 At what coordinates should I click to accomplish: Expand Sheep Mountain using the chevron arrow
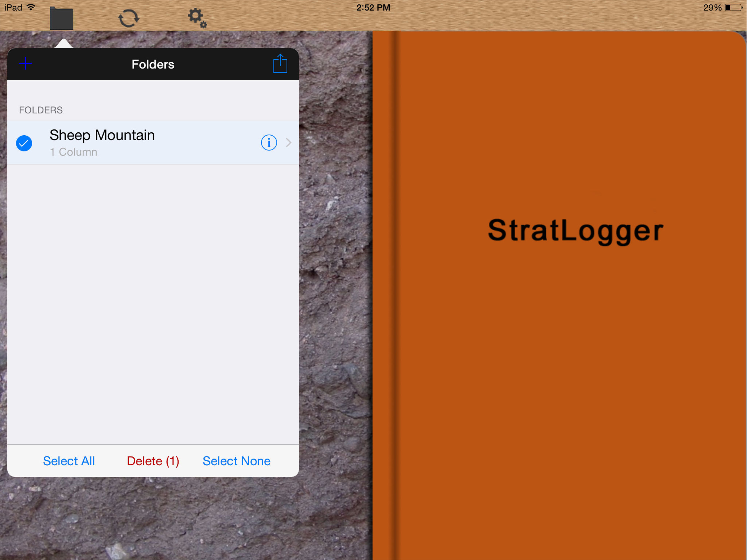[x=288, y=142]
